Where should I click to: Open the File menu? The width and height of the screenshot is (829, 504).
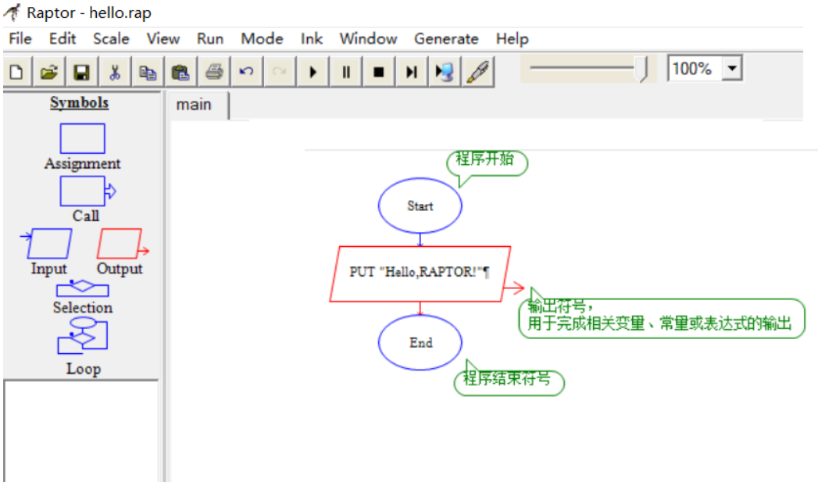pyautogui.click(x=20, y=38)
